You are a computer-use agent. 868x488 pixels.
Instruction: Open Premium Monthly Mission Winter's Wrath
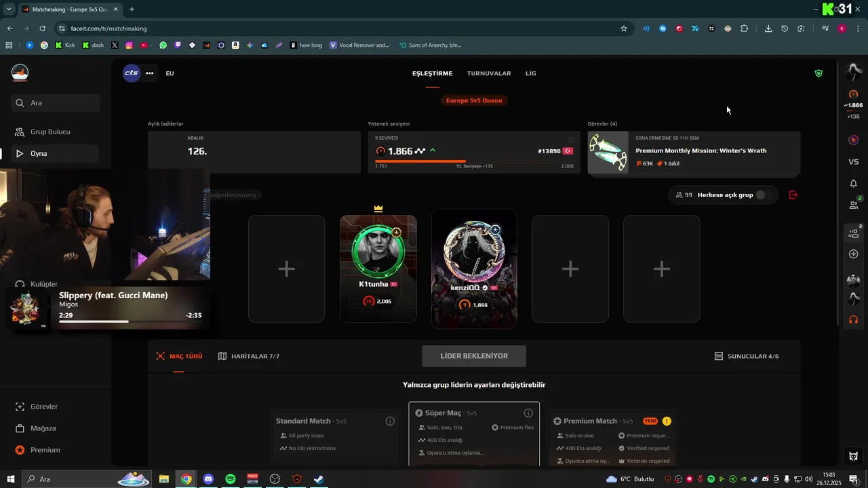[694, 152]
